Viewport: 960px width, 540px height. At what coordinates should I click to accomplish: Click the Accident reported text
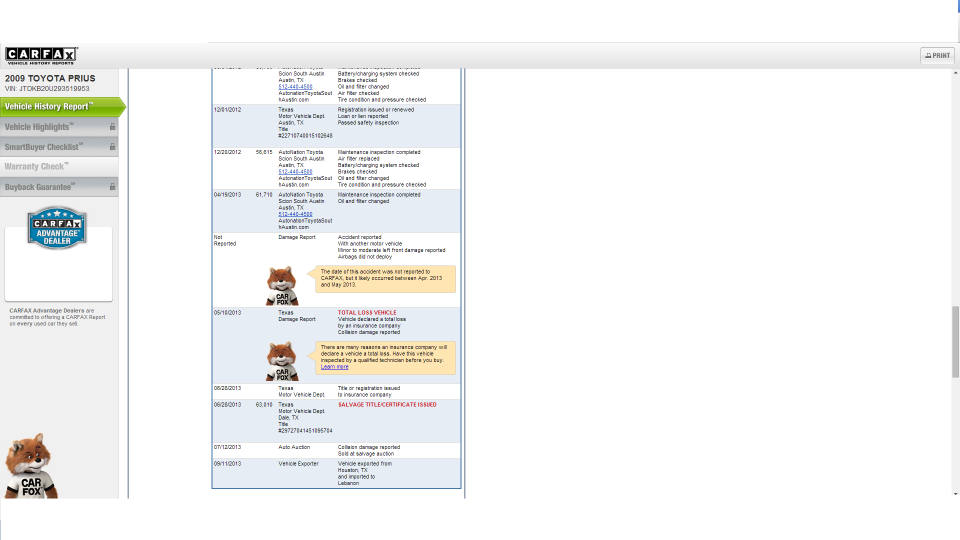click(359, 237)
